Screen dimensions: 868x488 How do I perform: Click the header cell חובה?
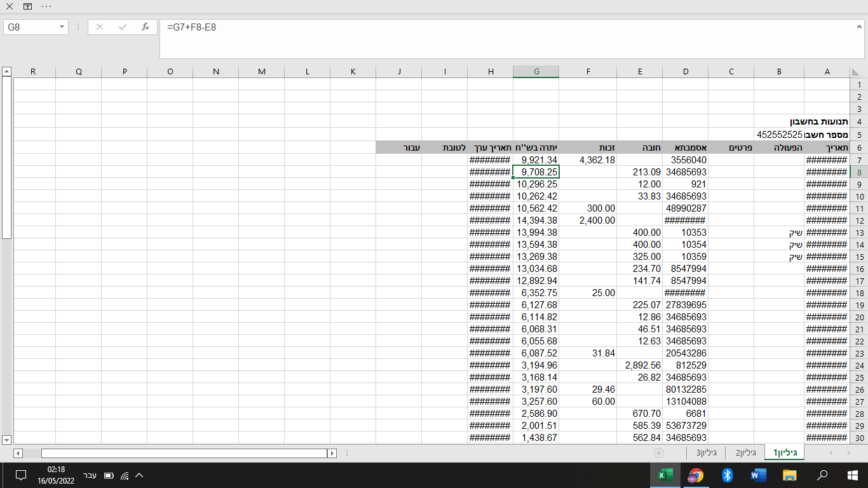click(x=640, y=147)
